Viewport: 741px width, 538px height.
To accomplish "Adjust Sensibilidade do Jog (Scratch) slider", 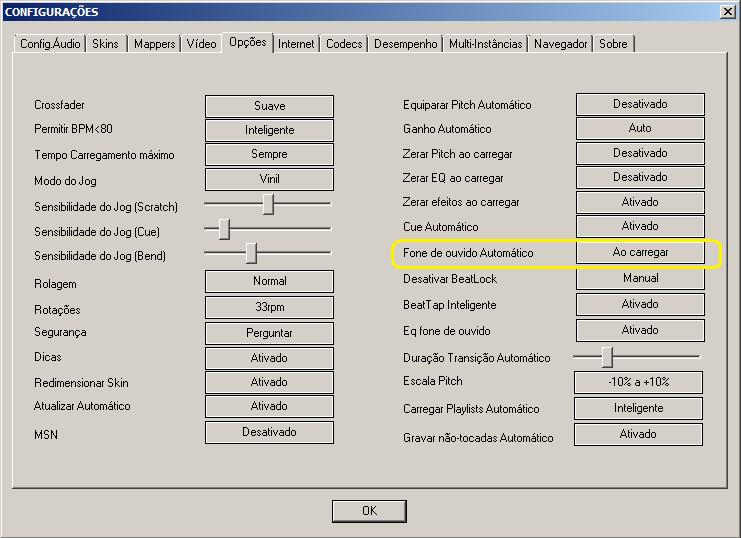I will (268, 204).
